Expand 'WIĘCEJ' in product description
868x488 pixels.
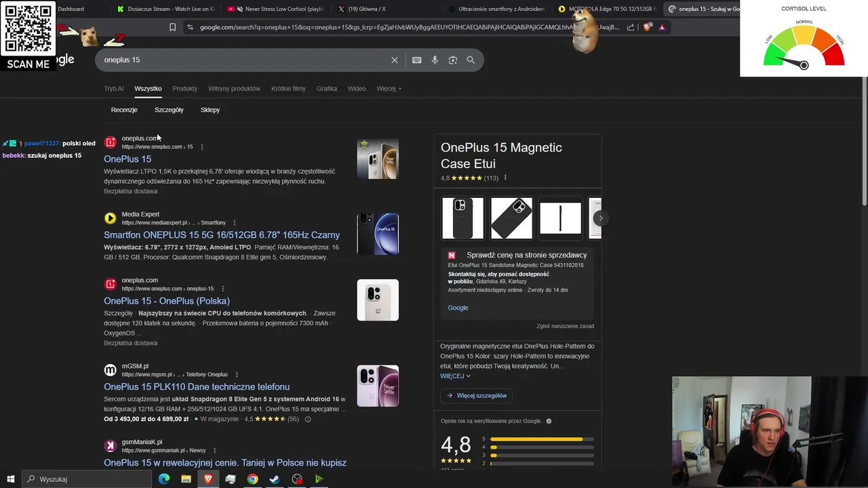click(455, 375)
